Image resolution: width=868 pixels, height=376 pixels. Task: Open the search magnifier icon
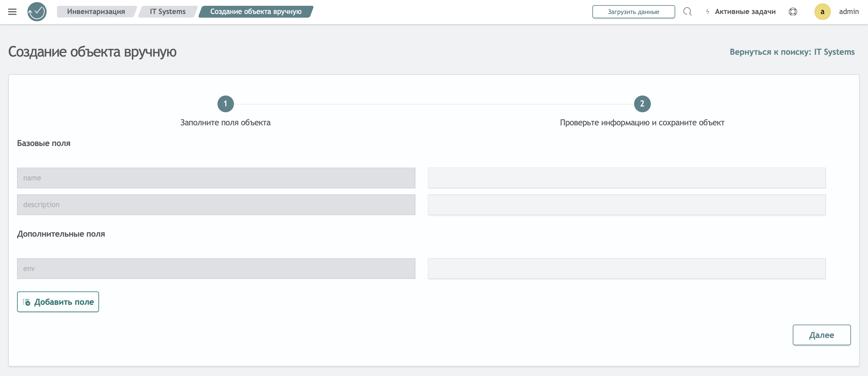(687, 12)
